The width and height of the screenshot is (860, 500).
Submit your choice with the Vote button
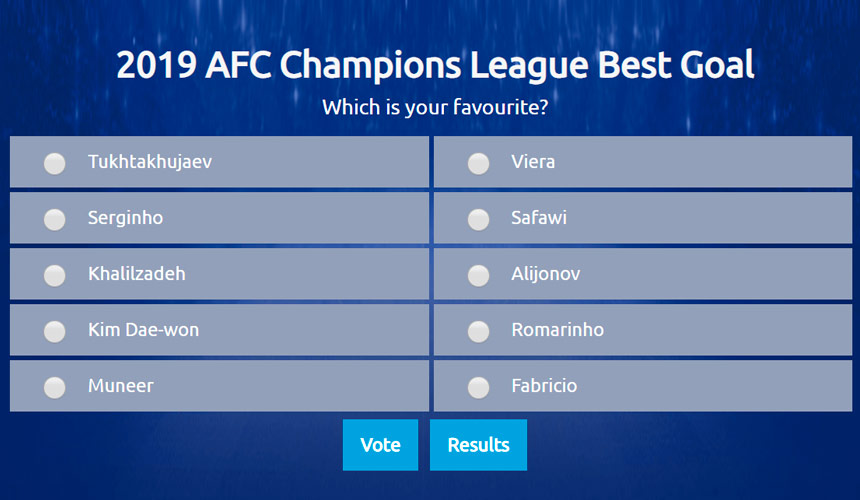pos(380,445)
